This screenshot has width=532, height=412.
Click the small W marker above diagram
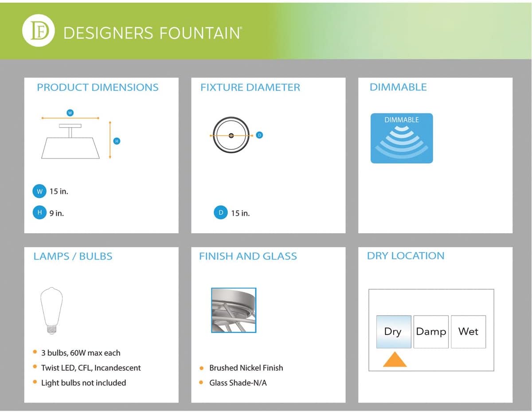tap(70, 113)
